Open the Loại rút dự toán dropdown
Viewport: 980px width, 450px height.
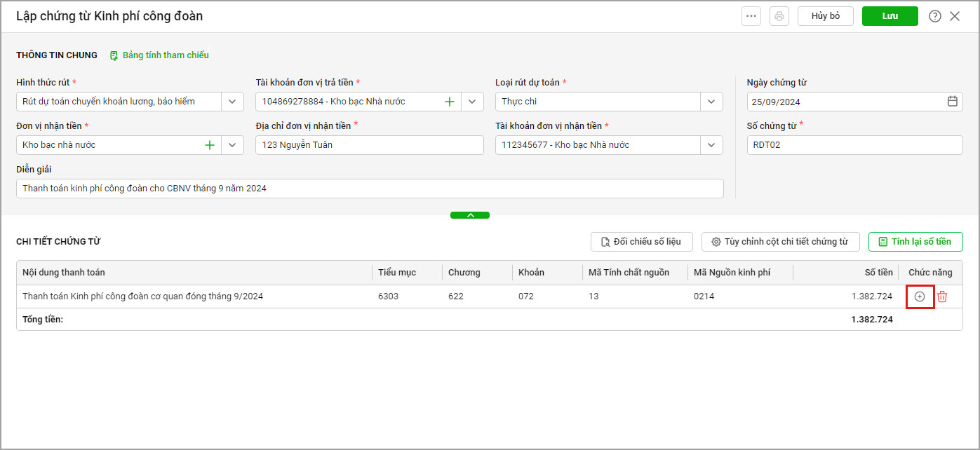(x=711, y=102)
